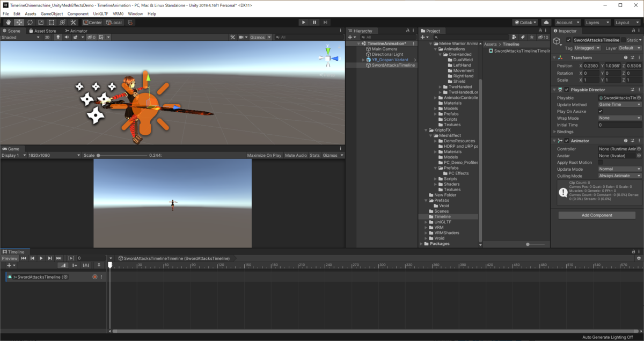This screenshot has width=644, height=341.
Task: Open the cloud services icon
Action: 546,23
